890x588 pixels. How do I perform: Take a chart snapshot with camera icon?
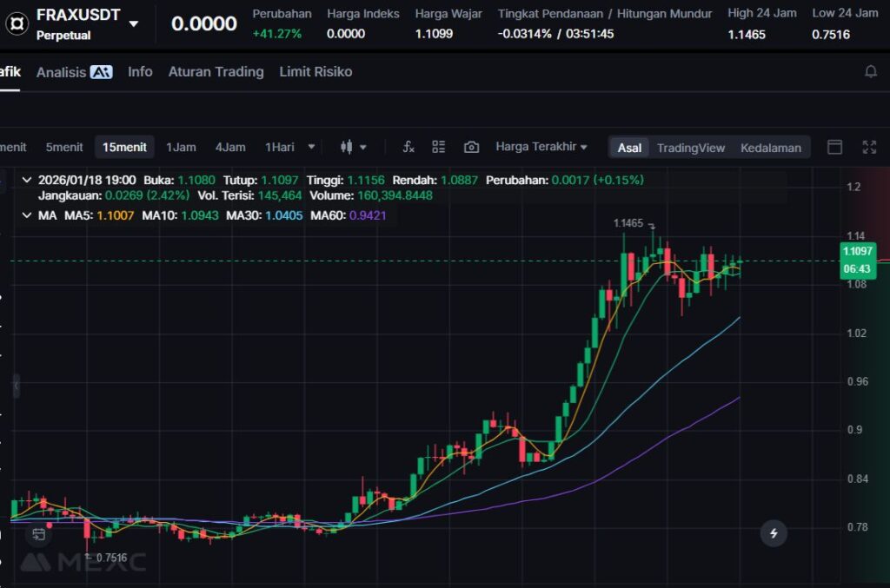471,148
